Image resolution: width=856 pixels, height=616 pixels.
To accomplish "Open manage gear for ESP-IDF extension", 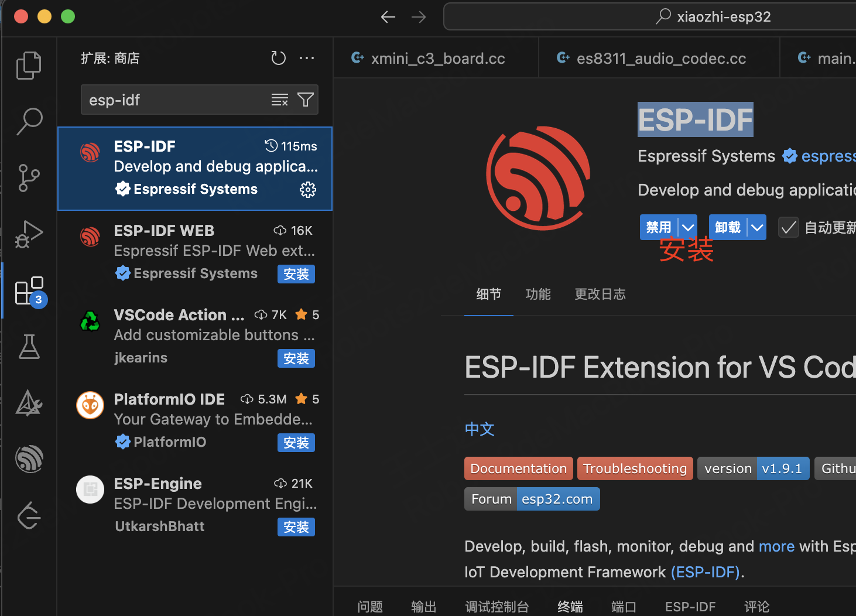I will [x=308, y=189].
